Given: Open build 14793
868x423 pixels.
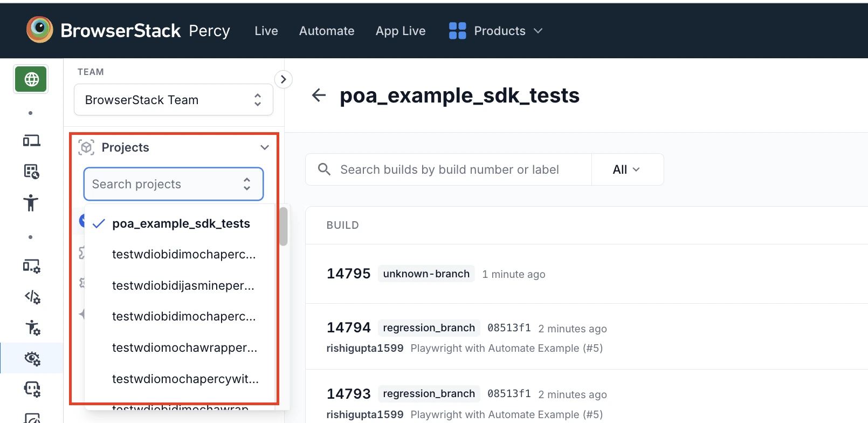Looking at the screenshot, I should (348, 394).
